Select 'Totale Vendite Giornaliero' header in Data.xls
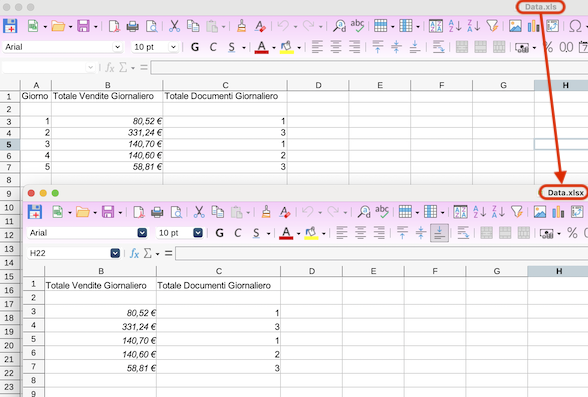588x397 pixels. tap(107, 96)
